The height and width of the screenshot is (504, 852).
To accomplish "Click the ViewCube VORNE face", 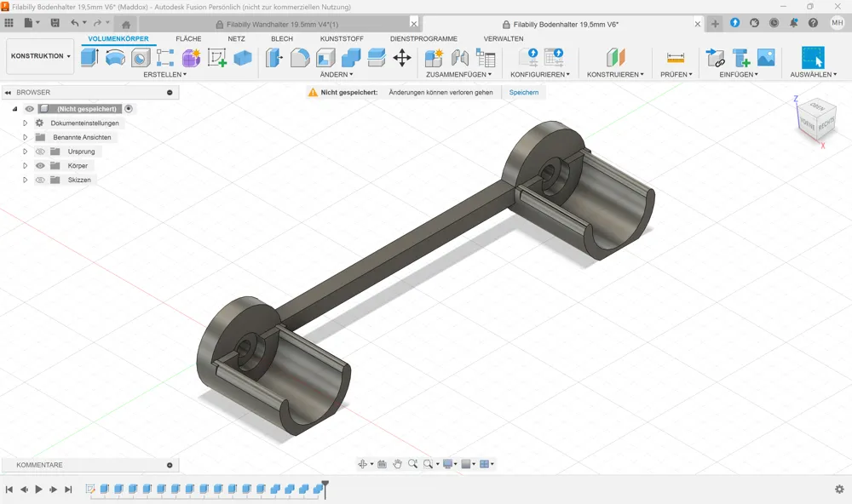I will click(807, 123).
